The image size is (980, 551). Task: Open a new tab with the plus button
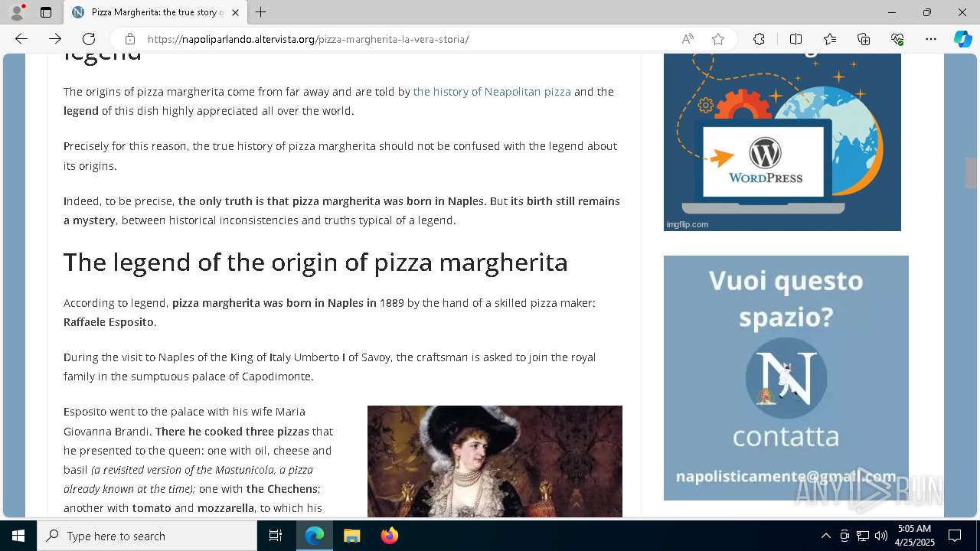pyautogui.click(x=261, y=12)
